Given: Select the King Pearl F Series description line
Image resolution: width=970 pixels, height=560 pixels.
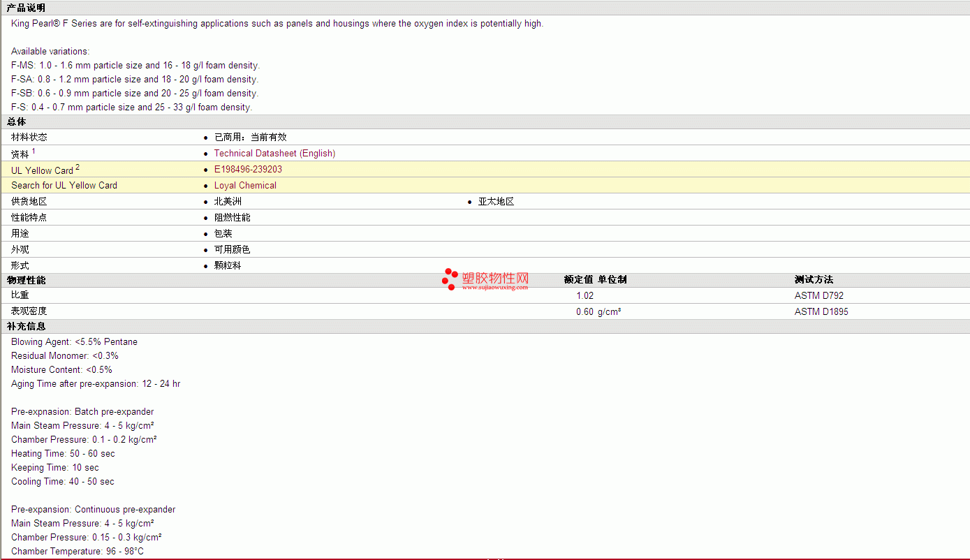Looking at the screenshot, I should point(277,23).
